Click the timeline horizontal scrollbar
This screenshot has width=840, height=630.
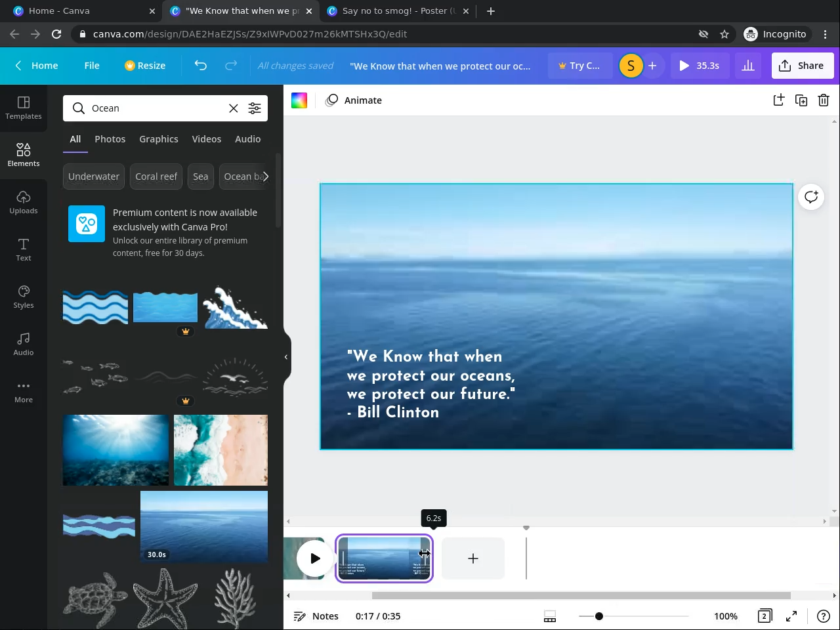581,596
